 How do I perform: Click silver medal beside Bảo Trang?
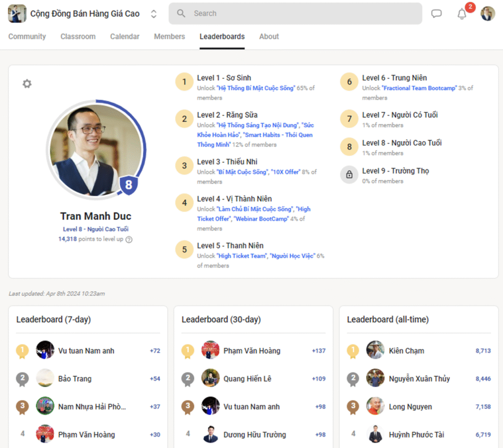point(23,379)
